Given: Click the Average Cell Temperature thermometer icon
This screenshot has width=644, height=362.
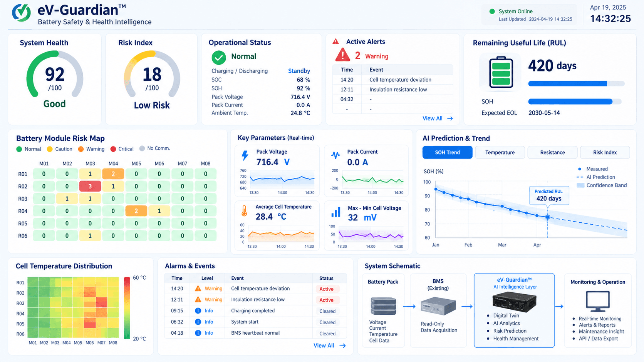Looking at the screenshot, I should coord(244,211).
